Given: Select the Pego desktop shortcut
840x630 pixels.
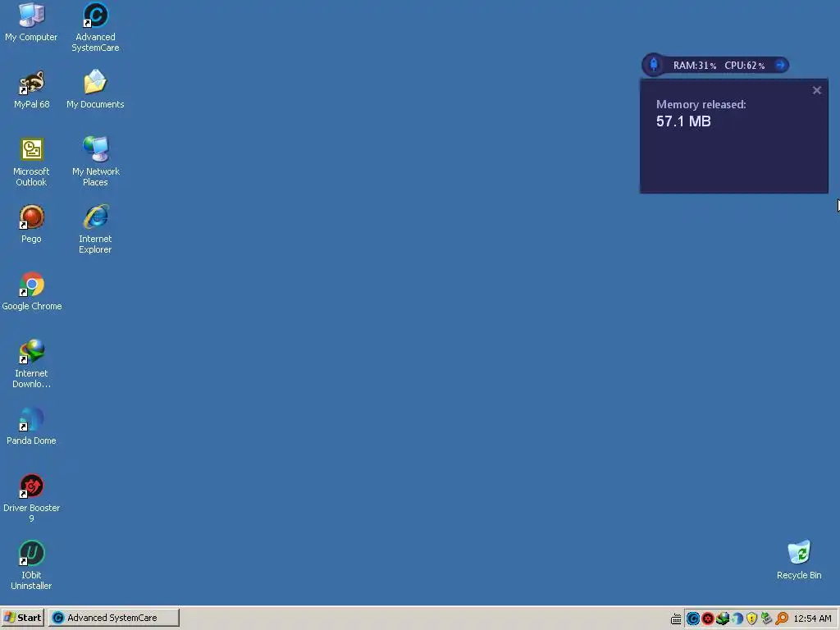Looking at the screenshot, I should click(x=32, y=224).
